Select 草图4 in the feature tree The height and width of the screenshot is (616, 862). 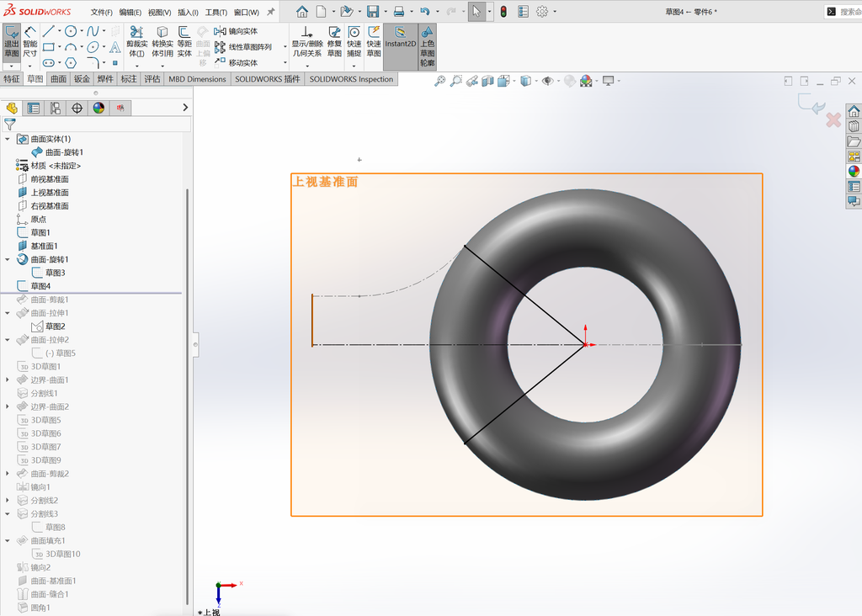pos(40,286)
